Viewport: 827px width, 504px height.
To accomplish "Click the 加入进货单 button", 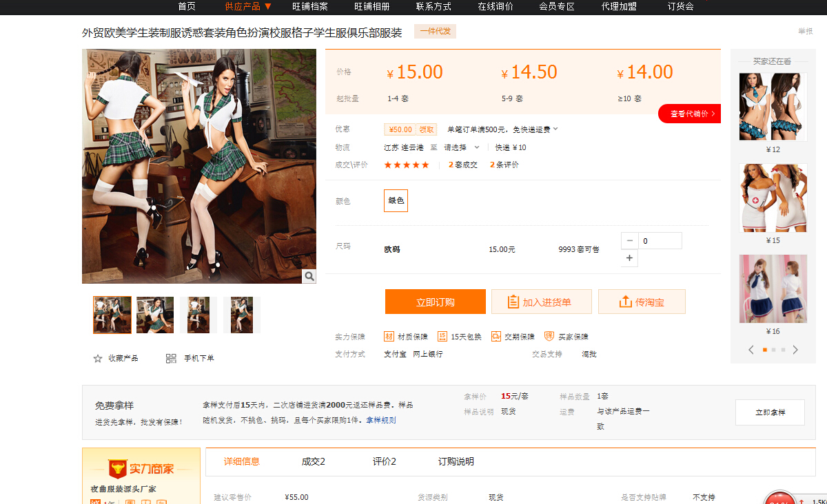I will [x=541, y=302].
